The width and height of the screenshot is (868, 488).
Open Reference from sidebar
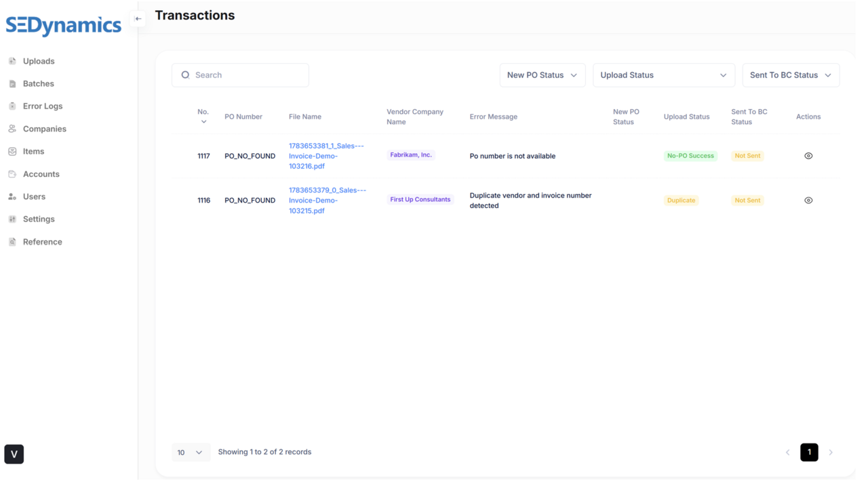coord(43,242)
